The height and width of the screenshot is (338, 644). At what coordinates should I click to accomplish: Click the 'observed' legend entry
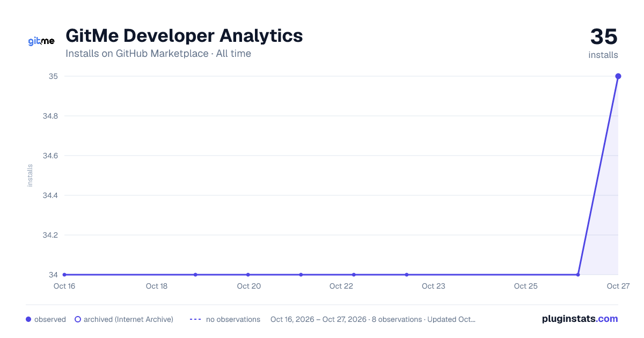coord(46,319)
